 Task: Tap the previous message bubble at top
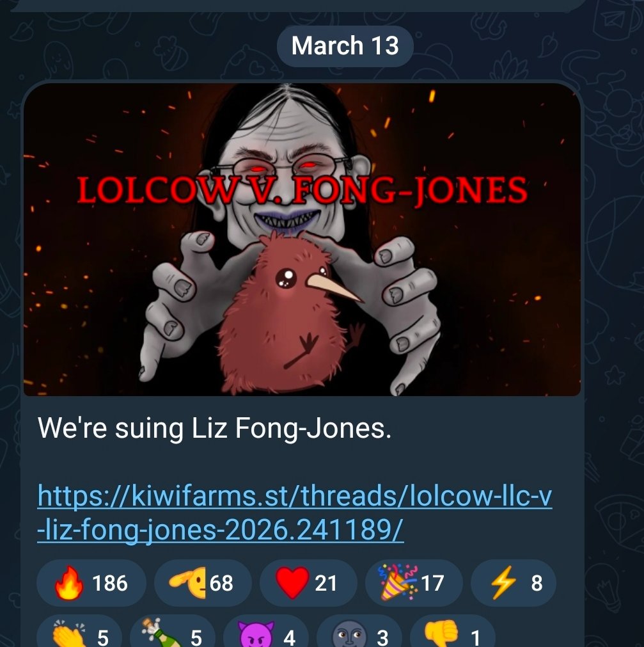297,5
